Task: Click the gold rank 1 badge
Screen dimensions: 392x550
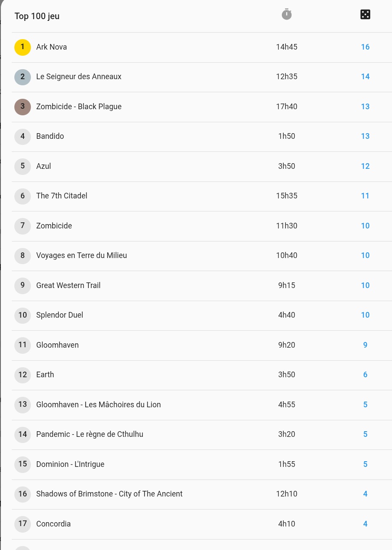Action: [x=23, y=47]
